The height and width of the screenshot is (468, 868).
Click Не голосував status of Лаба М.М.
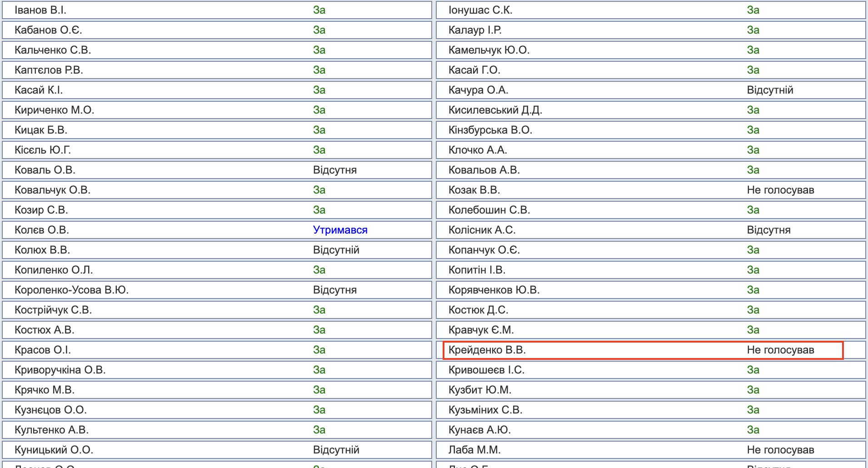click(x=781, y=450)
